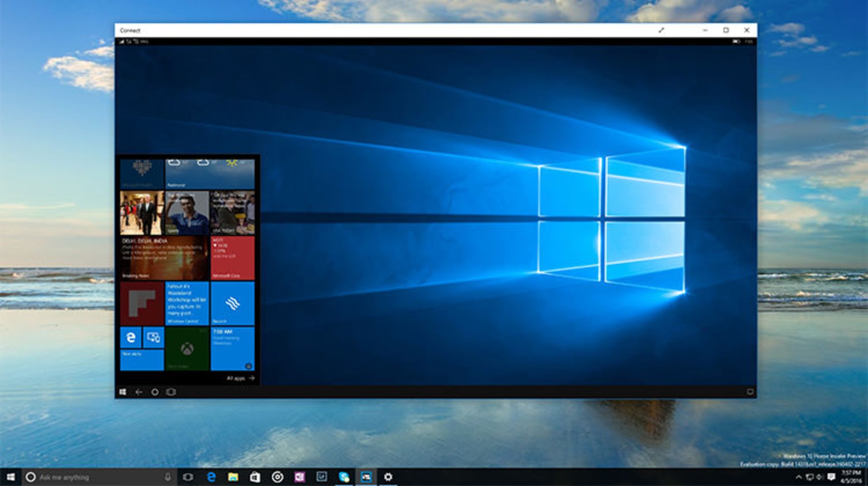The width and height of the screenshot is (868, 486).
Task: Open Task View from the desktop taskbar
Action: (x=188, y=477)
